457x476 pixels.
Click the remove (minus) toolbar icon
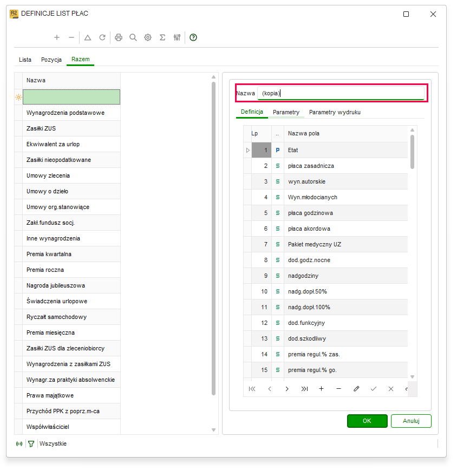coord(71,38)
